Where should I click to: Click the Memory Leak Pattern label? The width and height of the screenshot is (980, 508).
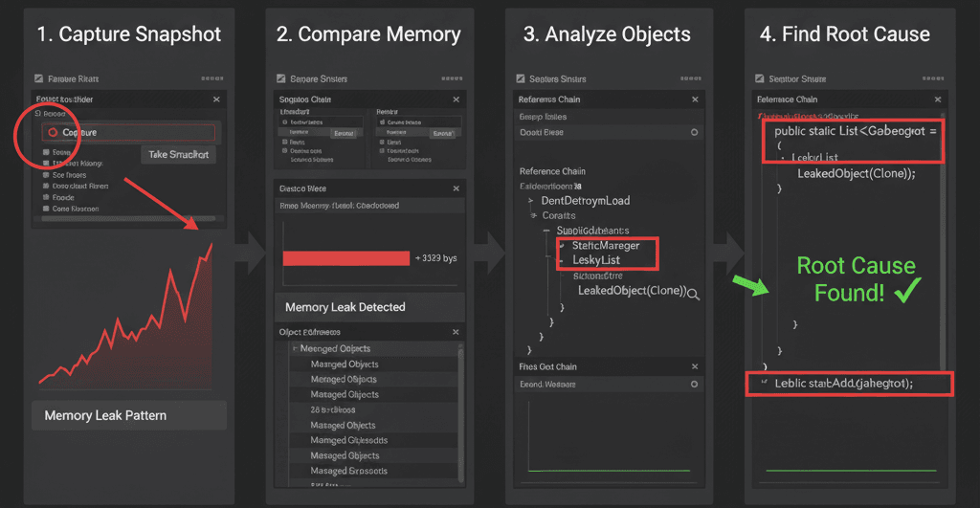click(x=105, y=415)
